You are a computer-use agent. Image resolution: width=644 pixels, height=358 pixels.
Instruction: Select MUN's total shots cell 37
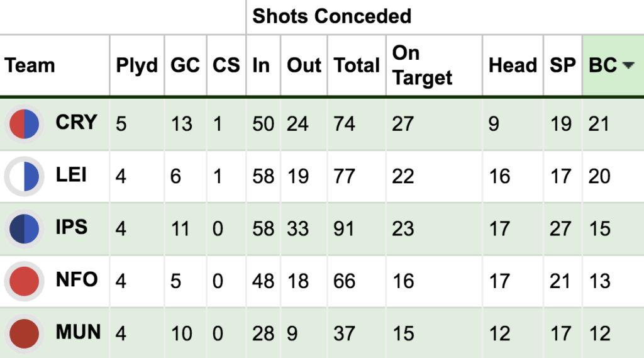344,333
